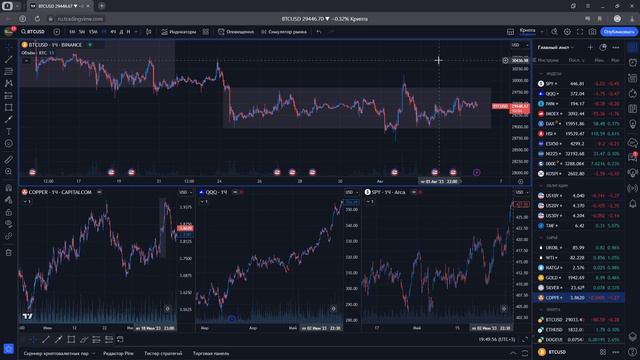Open notifications bell in right sidebar
640x360 pixels.
click(633, 204)
